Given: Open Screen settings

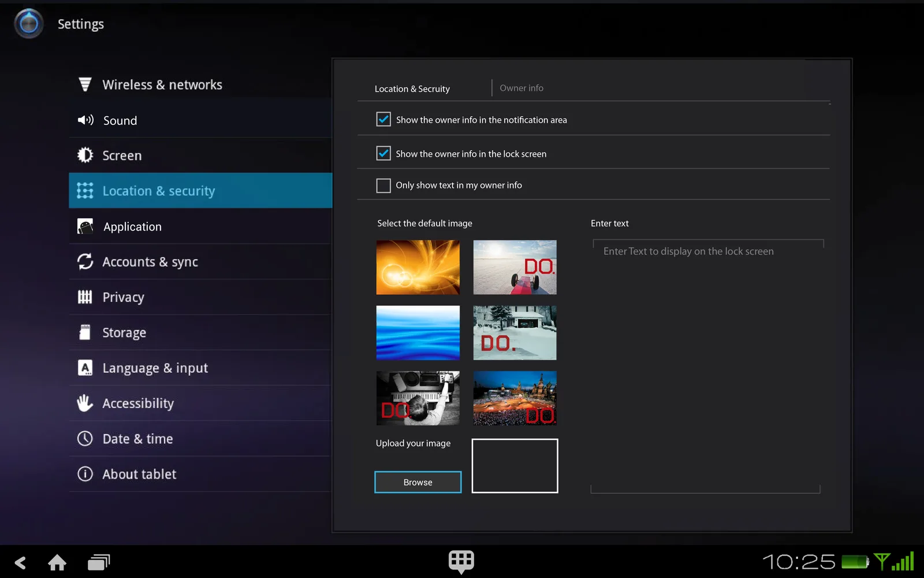Looking at the screenshot, I should [x=200, y=155].
